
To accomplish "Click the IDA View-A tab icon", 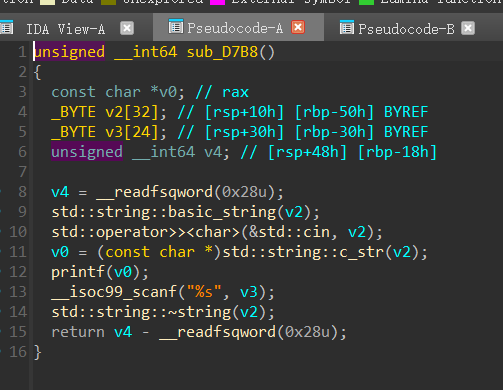I will 6,27.
